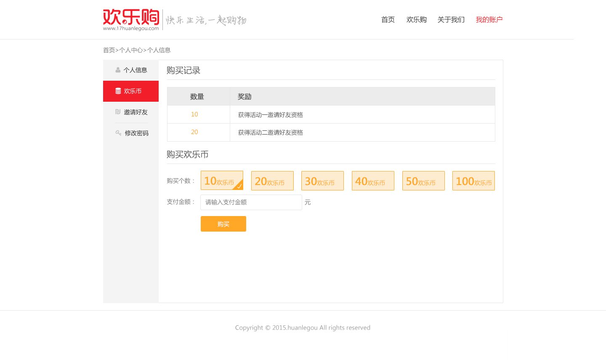The width and height of the screenshot is (606, 364).
Task: Click the 购买记录 section heading
Action: 183,70
